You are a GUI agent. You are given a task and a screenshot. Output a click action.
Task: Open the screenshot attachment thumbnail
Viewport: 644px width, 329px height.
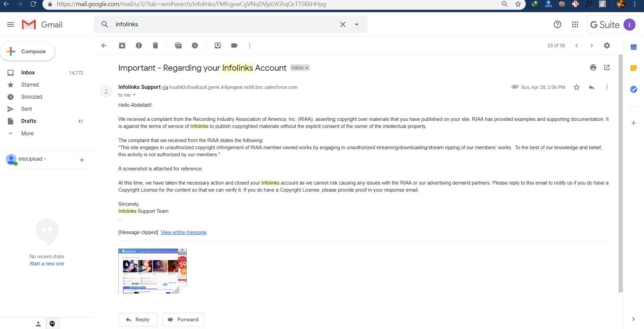[x=152, y=271]
